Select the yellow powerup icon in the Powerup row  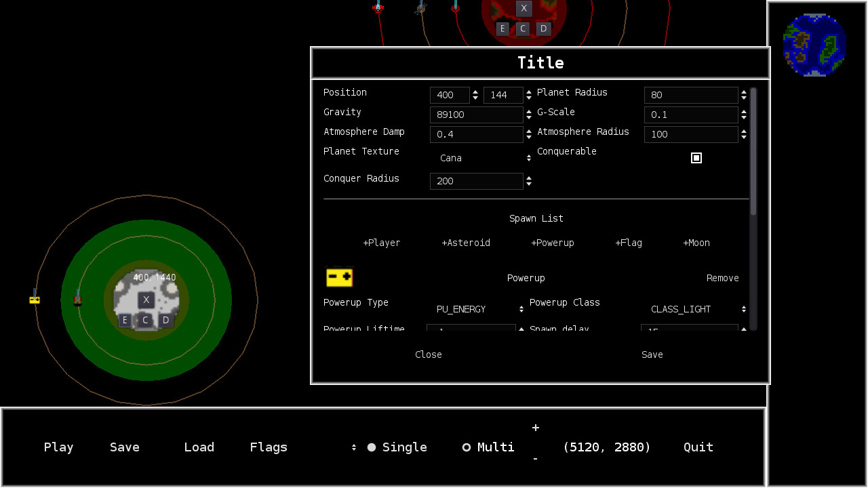click(340, 277)
